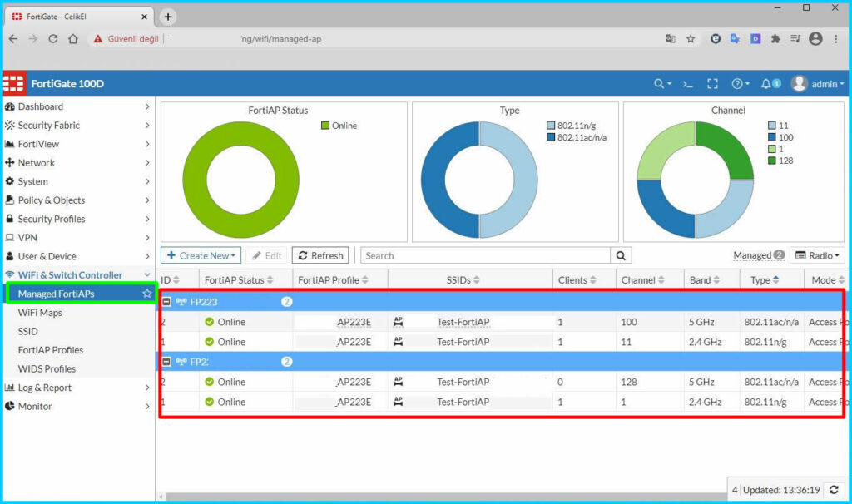Open the Create New dropdown
Screen dimensions: 852x504
pyautogui.click(x=201, y=255)
